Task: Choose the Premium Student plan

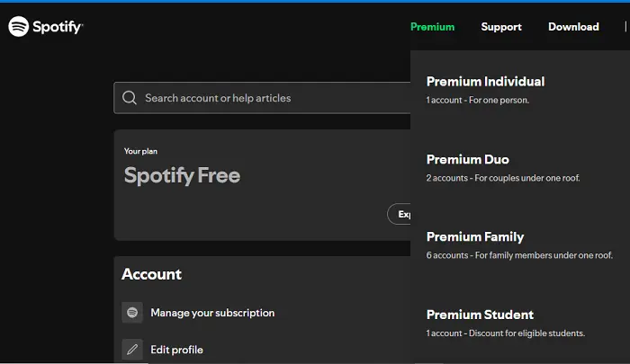Action: (x=480, y=315)
